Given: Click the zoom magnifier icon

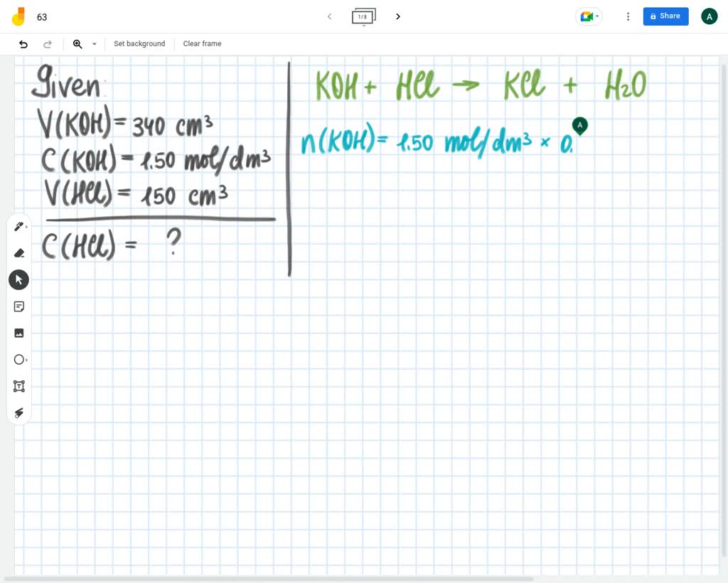Looking at the screenshot, I should [77, 43].
